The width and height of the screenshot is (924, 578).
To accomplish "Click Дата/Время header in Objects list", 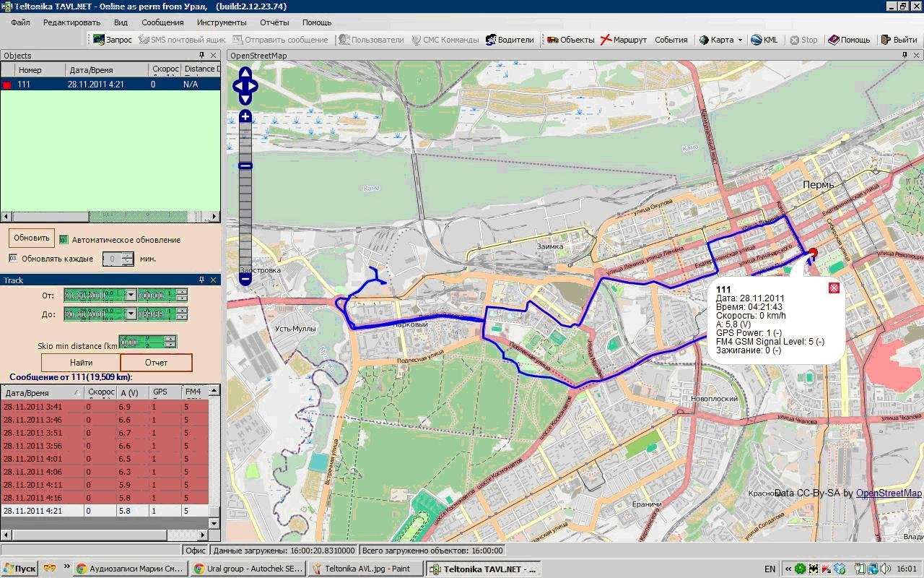I will click(x=107, y=69).
